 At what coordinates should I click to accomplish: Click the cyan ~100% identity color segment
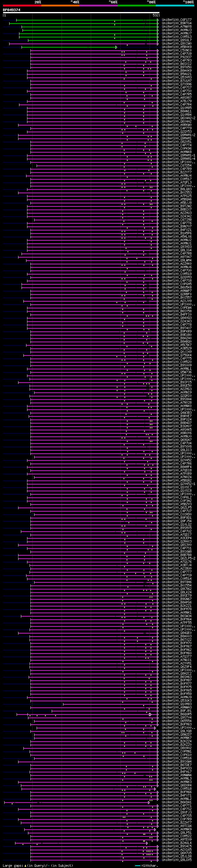[x=175, y=6]
